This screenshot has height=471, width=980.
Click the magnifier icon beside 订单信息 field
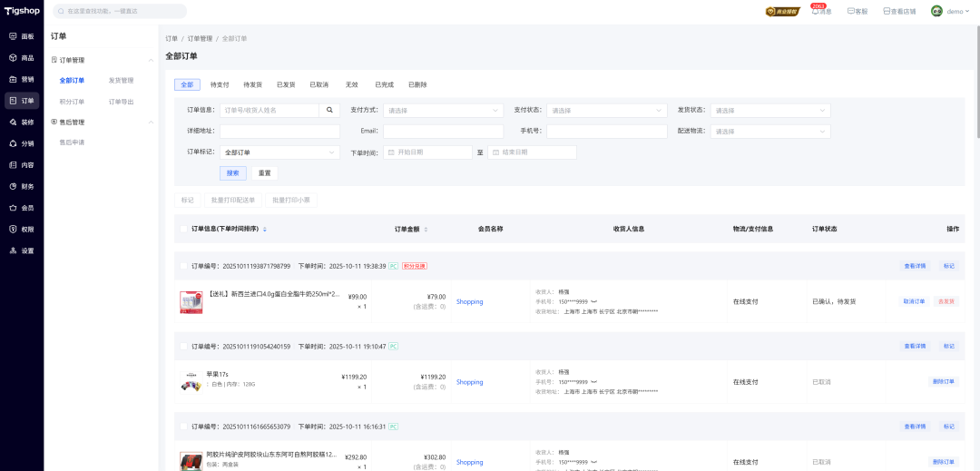(x=329, y=110)
